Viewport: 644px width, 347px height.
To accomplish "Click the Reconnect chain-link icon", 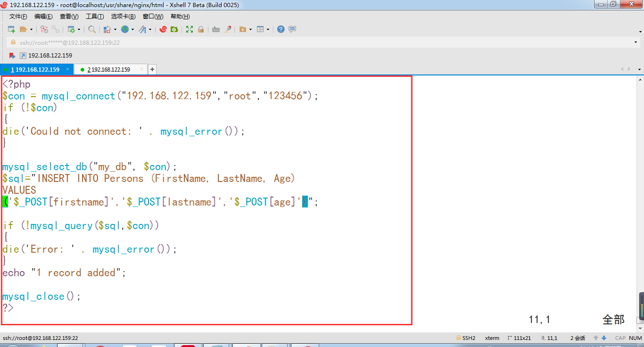I will coord(56,29).
